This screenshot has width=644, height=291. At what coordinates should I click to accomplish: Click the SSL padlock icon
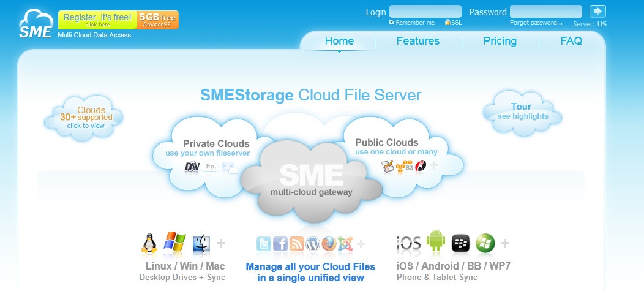click(x=447, y=22)
